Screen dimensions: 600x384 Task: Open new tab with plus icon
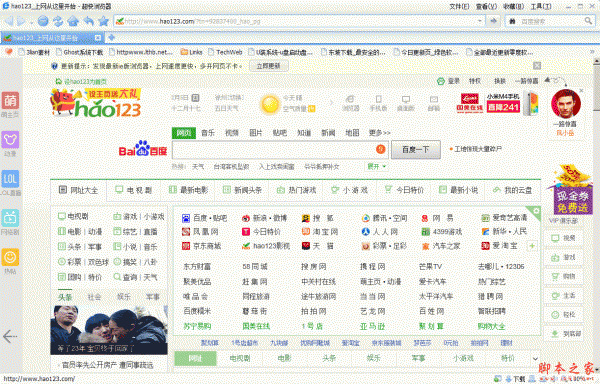[x=111, y=37]
